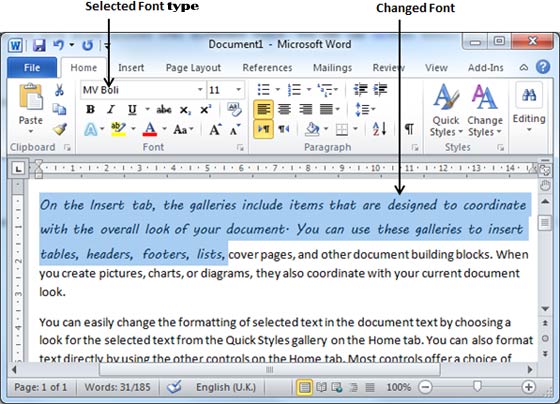Screen dimensions: 560x404
Task: Toggle Show/Hide paragraph marks
Action: (x=409, y=129)
